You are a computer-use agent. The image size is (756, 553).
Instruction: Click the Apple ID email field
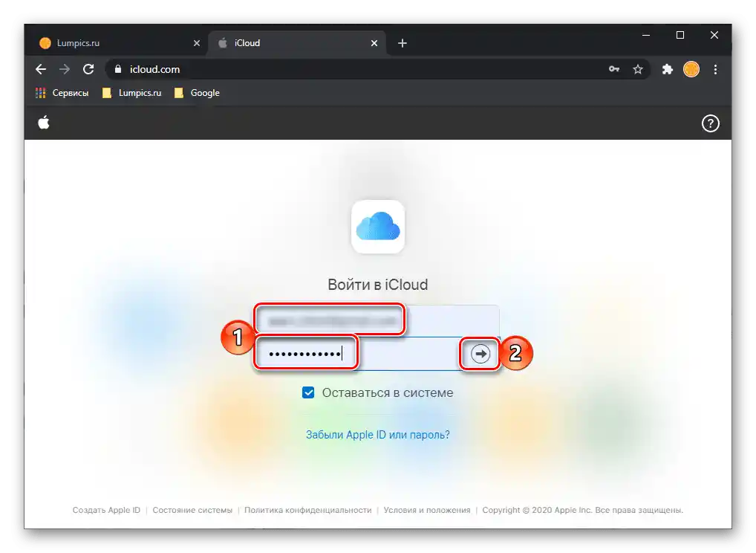pyautogui.click(x=377, y=320)
